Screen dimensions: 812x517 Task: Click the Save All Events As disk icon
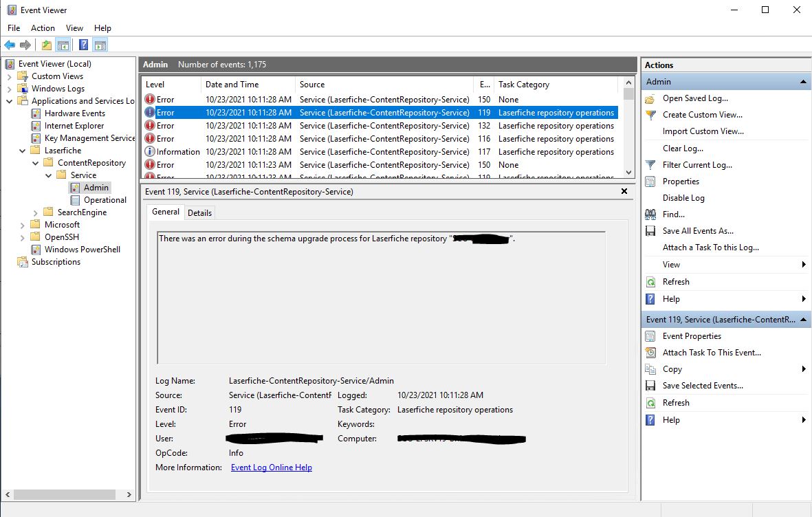[x=650, y=231]
